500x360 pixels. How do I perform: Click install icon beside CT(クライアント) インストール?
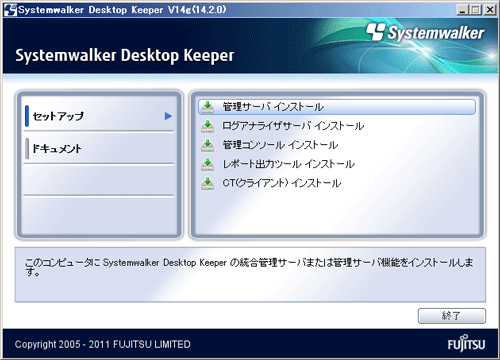coord(207,183)
